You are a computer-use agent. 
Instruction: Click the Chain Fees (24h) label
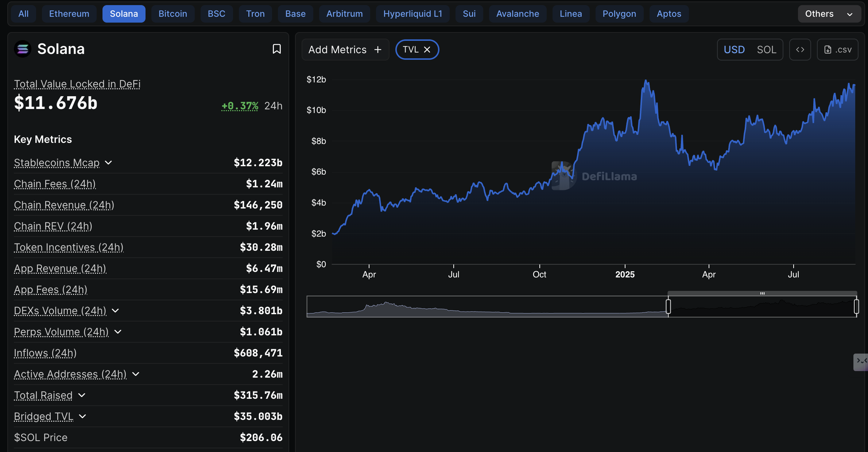(x=55, y=184)
